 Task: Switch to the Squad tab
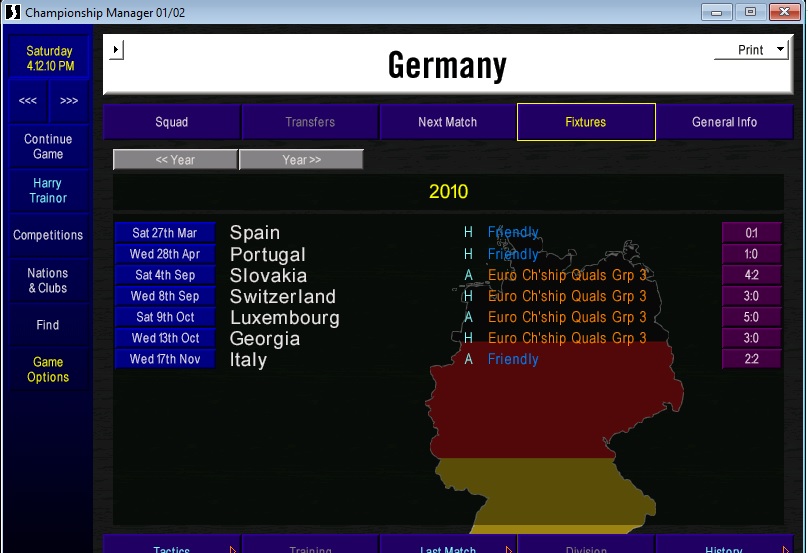172,122
